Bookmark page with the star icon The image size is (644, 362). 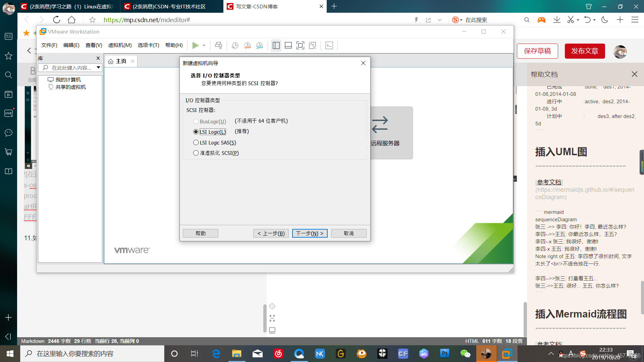pos(92,20)
